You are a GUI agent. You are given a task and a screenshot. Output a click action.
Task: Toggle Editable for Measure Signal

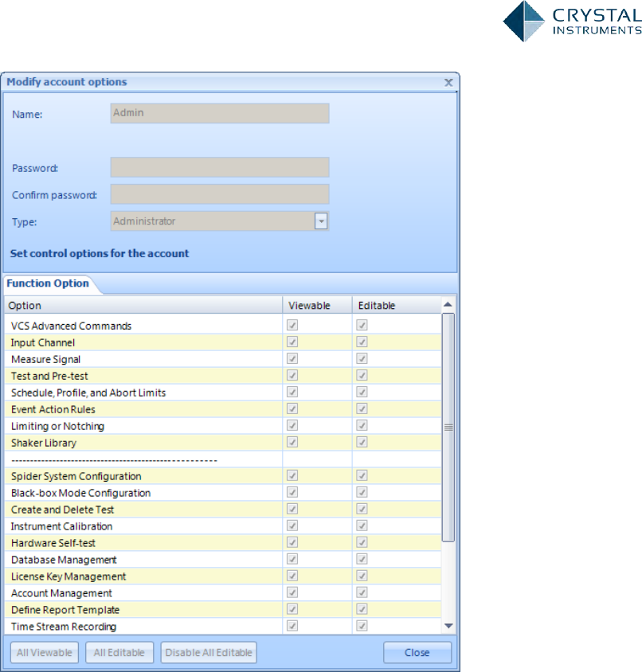point(362,359)
